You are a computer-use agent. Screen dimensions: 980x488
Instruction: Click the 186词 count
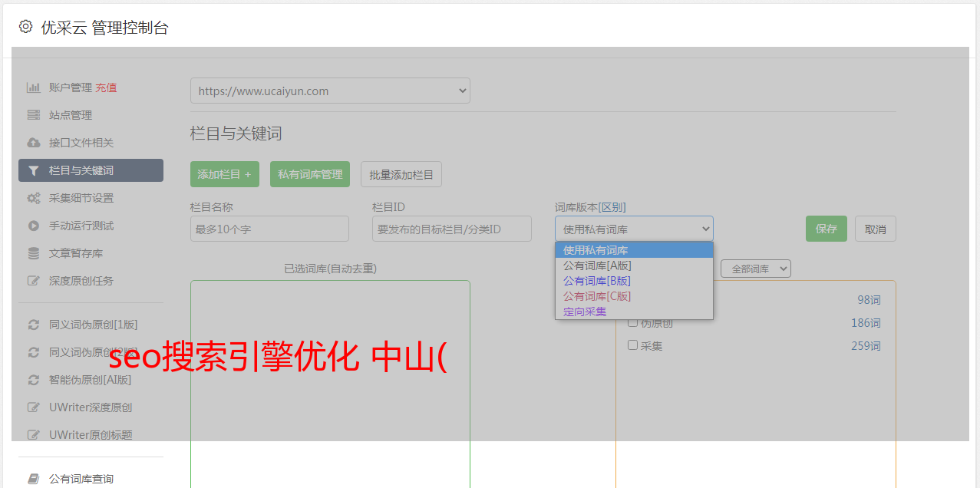pyautogui.click(x=866, y=323)
